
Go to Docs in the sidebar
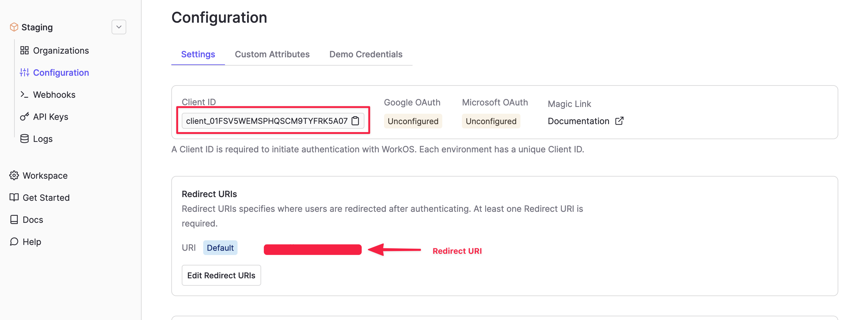click(33, 220)
